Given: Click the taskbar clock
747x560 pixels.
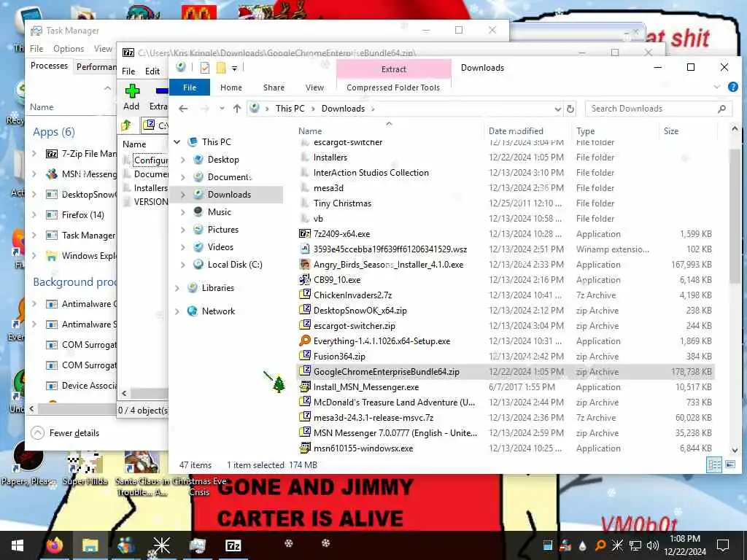Looking at the screenshot, I should point(685,545).
